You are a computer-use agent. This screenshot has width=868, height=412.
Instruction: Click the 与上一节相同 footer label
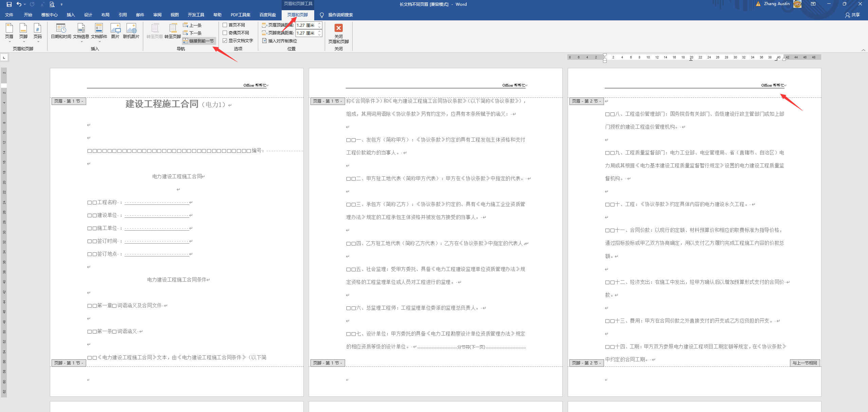click(805, 363)
